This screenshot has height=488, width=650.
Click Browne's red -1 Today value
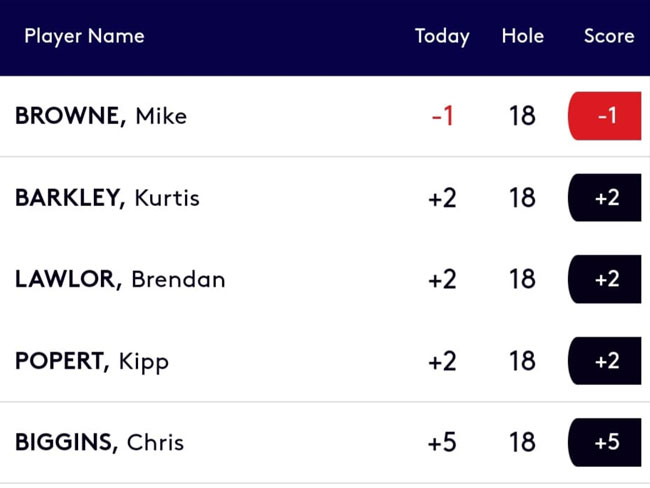[443, 116]
